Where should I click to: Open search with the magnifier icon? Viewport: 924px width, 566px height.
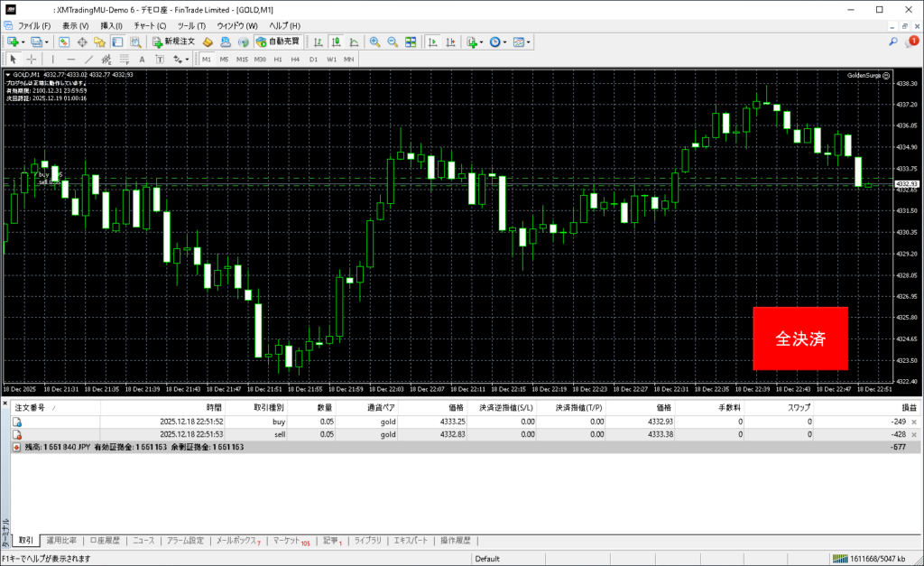(x=893, y=42)
